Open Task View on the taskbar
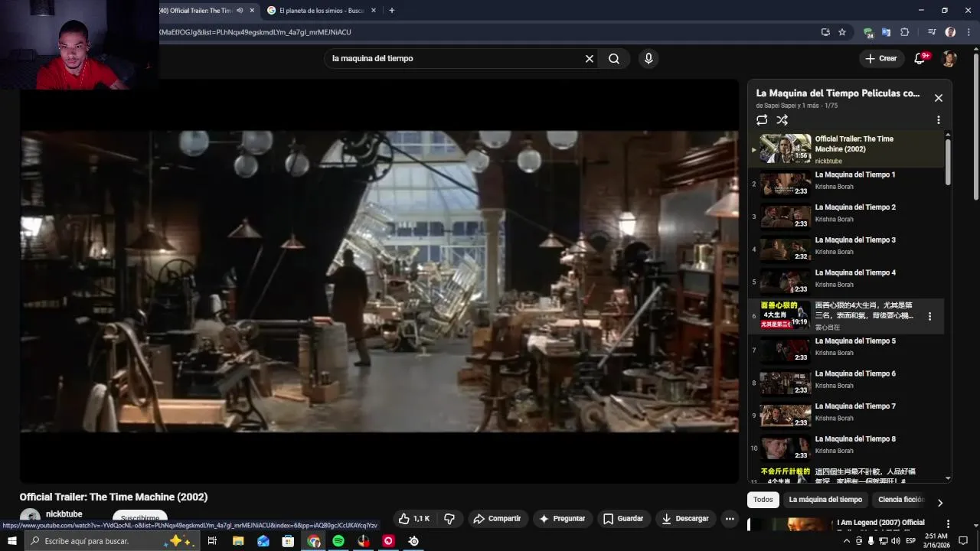The height and width of the screenshot is (551, 980). point(212,541)
